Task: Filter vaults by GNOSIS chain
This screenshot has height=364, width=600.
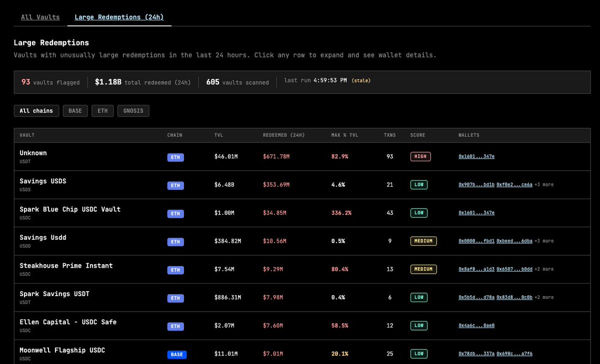Action: click(133, 111)
